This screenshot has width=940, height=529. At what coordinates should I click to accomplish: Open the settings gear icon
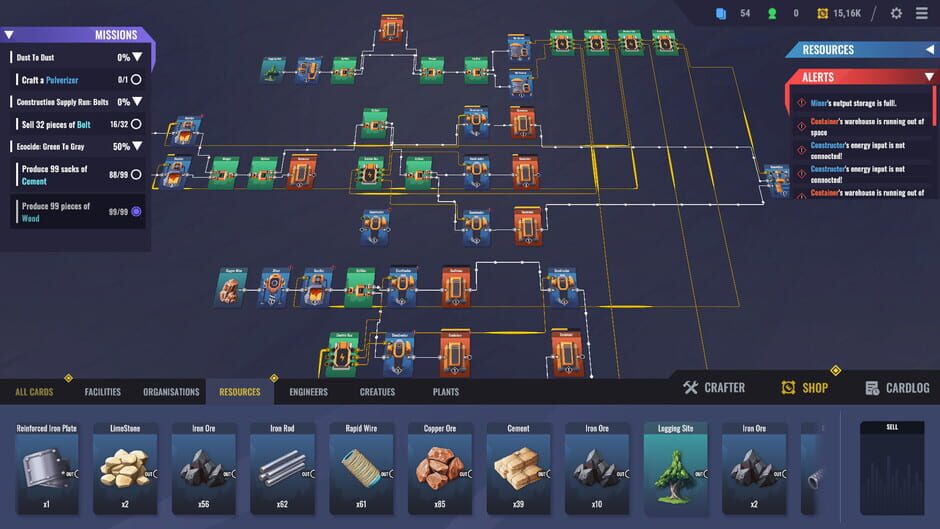896,13
